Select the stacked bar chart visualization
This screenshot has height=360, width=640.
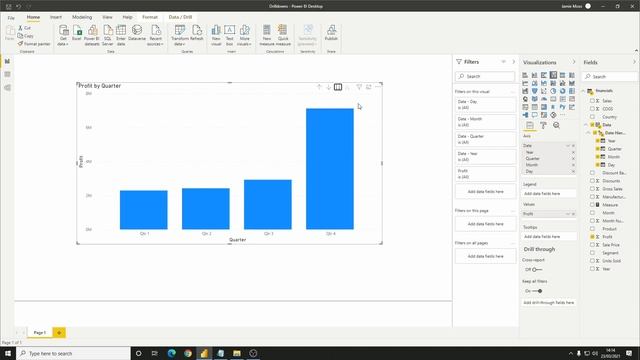pos(525,75)
